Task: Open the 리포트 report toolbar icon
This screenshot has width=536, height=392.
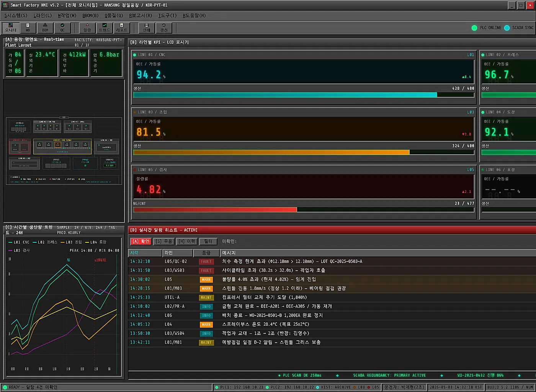Action: [x=122, y=28]
